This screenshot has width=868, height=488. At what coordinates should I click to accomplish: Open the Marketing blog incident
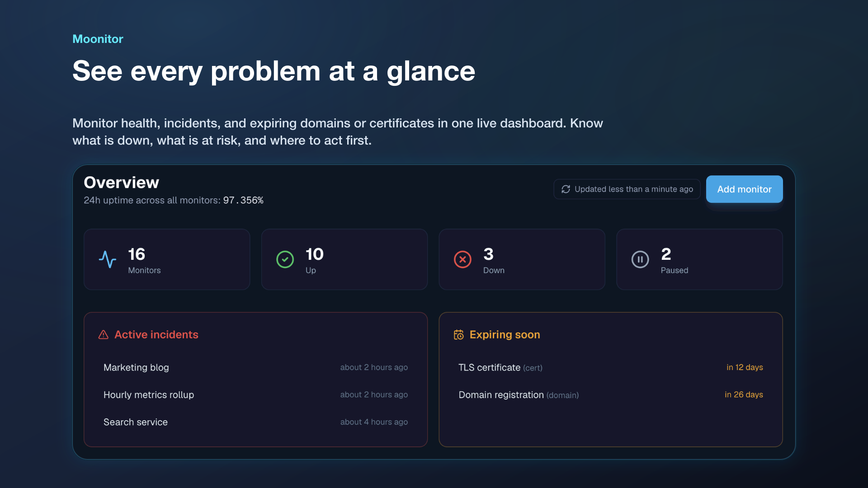coord(255,367)
